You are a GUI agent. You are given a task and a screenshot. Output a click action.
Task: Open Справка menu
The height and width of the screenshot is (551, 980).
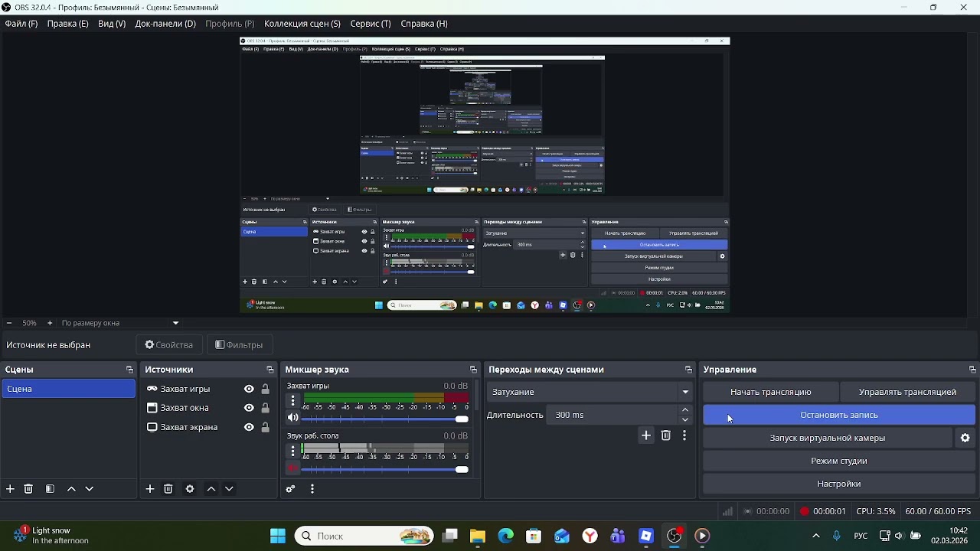click(424, 24)
